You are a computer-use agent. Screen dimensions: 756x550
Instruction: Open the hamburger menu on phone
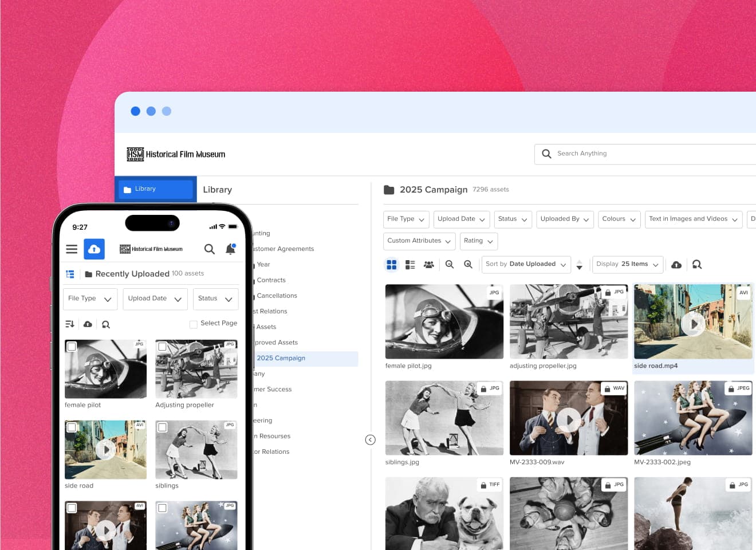pyautogui.click(x=72, y=249)
